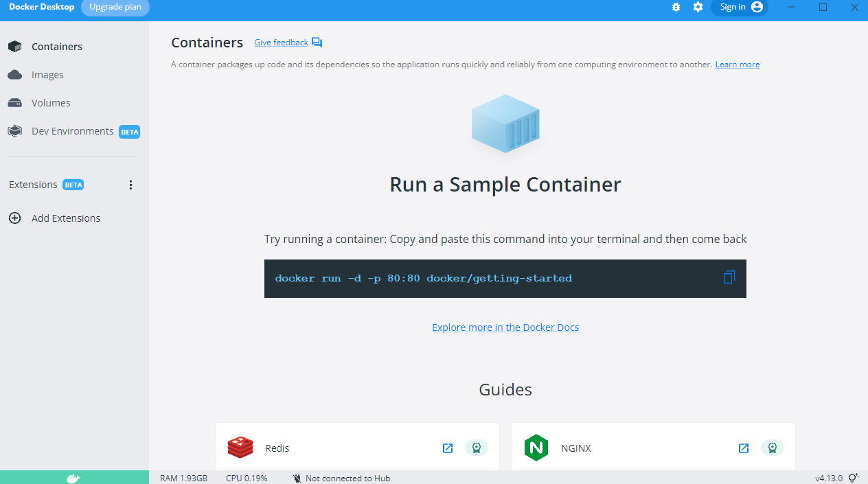Click the Not connected to Hub status text
Viewport: 868px width, 484px height.
pos(347,478)
